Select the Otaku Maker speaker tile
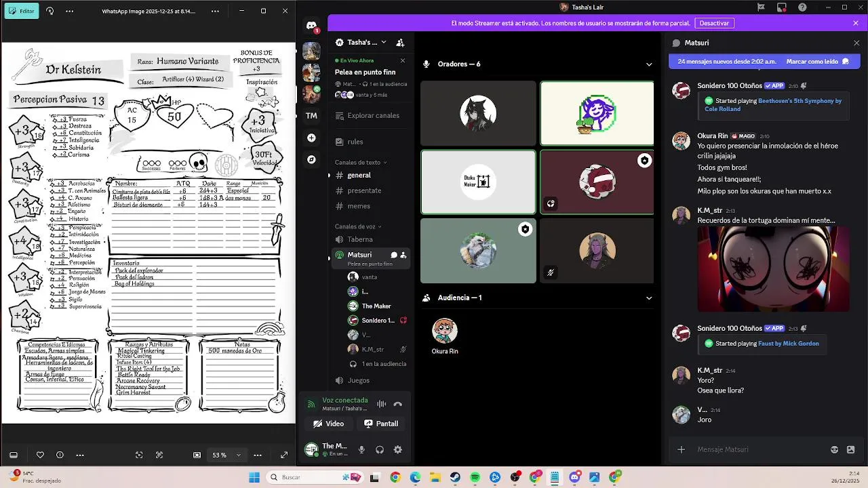The image size is (868, 488). pyautogui.click(x=478, y=182)
